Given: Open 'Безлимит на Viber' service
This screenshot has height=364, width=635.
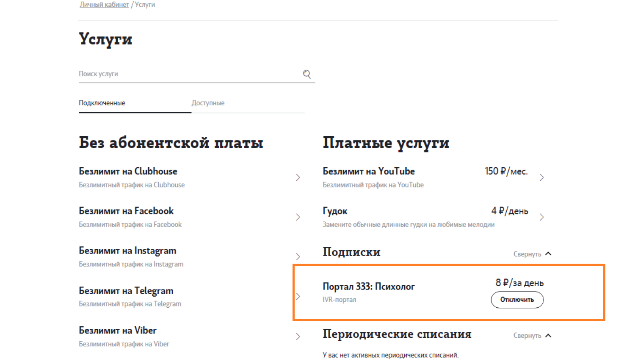Looking at the screenshot, I should coord(118,330).
